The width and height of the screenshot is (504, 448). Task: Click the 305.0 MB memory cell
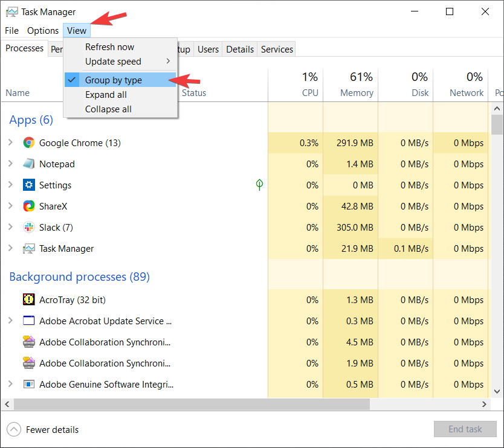click(351, 228)
